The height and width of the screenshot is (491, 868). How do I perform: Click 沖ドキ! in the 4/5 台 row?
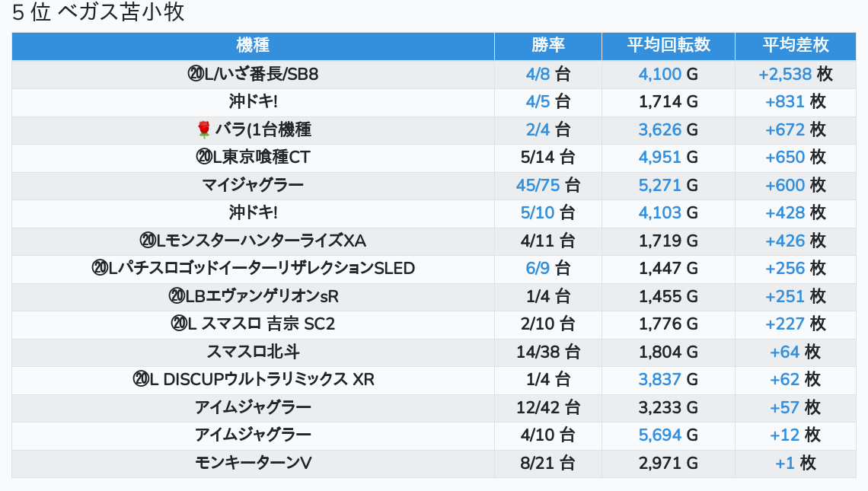pyautogui.click(x=253, y=102)
